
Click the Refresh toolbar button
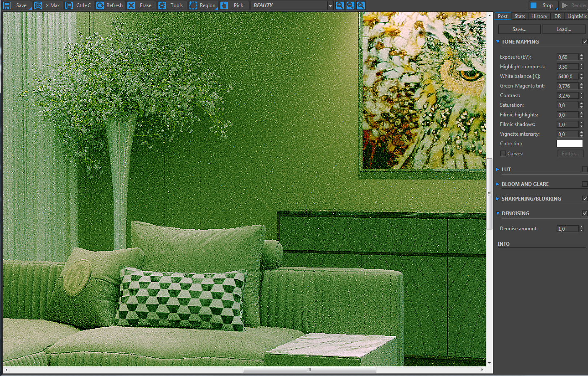tap(110, 5)
